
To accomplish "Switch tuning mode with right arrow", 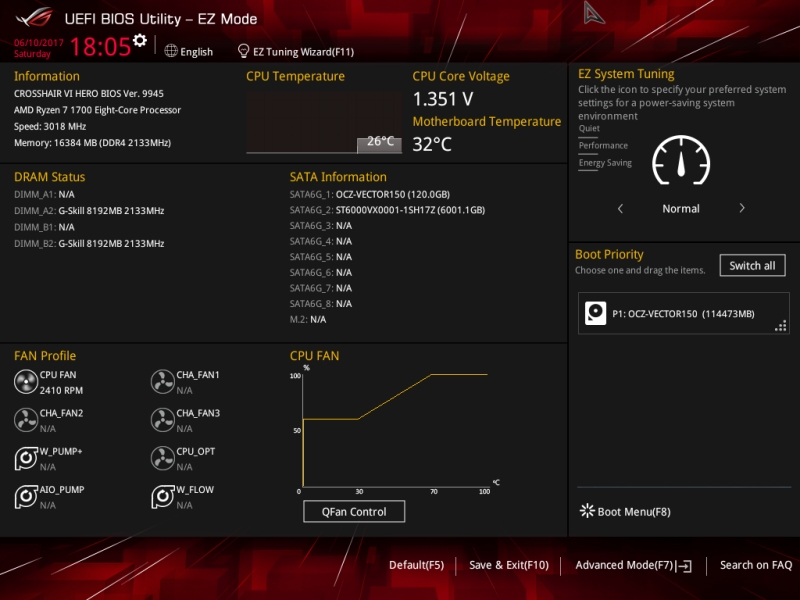I will click(742, 208).
